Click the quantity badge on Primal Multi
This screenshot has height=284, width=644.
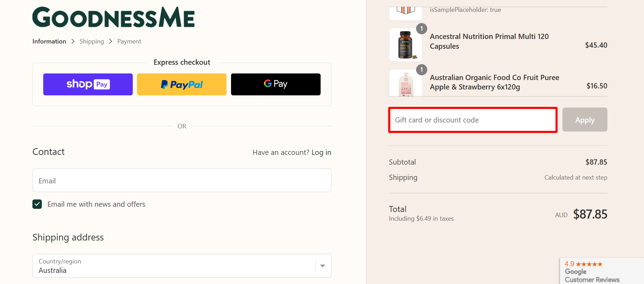pos(421,29)
